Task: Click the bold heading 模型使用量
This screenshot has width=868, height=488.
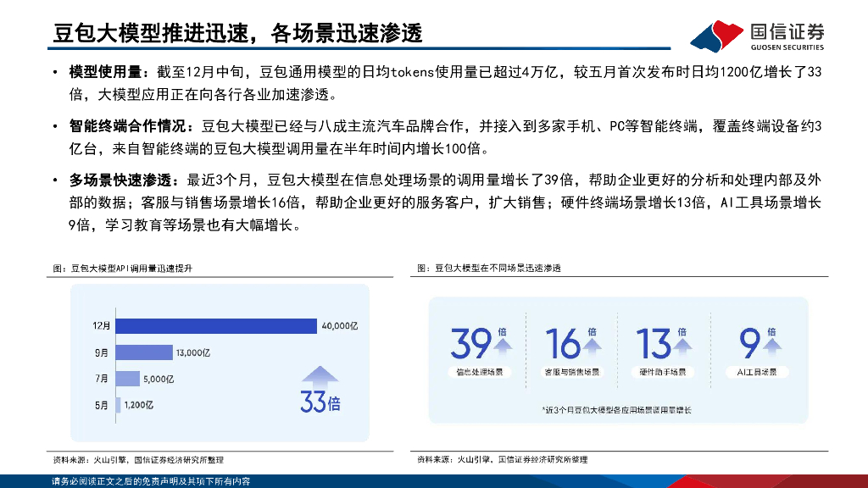Action: (108, 74)
